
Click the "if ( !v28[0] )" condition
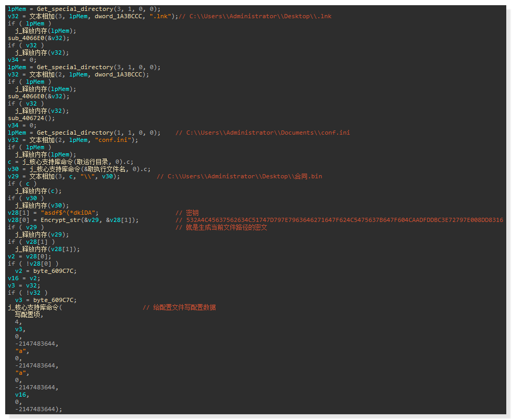[x=33, y=264]
